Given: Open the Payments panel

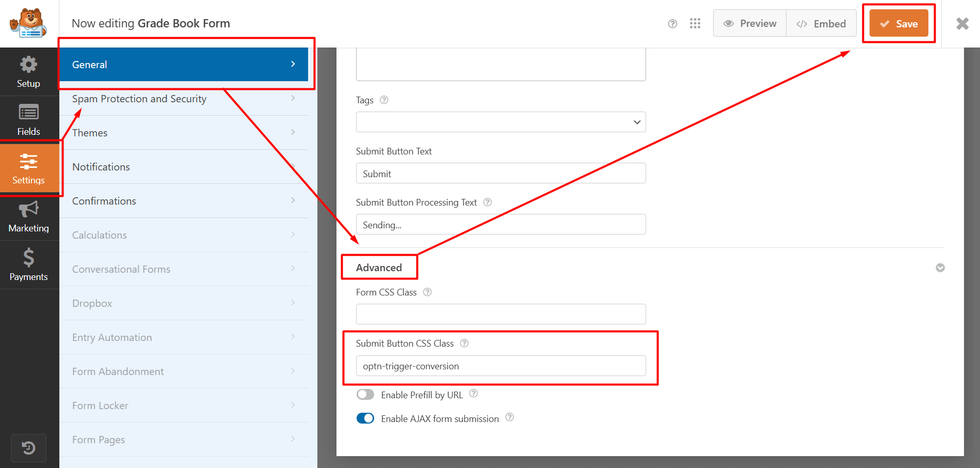Looking at the screenshot, I should point(29,264).
